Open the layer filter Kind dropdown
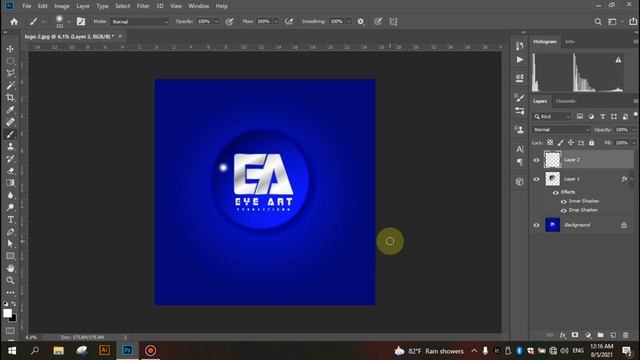This screenshot has height=360, width=640. (552, 117)
